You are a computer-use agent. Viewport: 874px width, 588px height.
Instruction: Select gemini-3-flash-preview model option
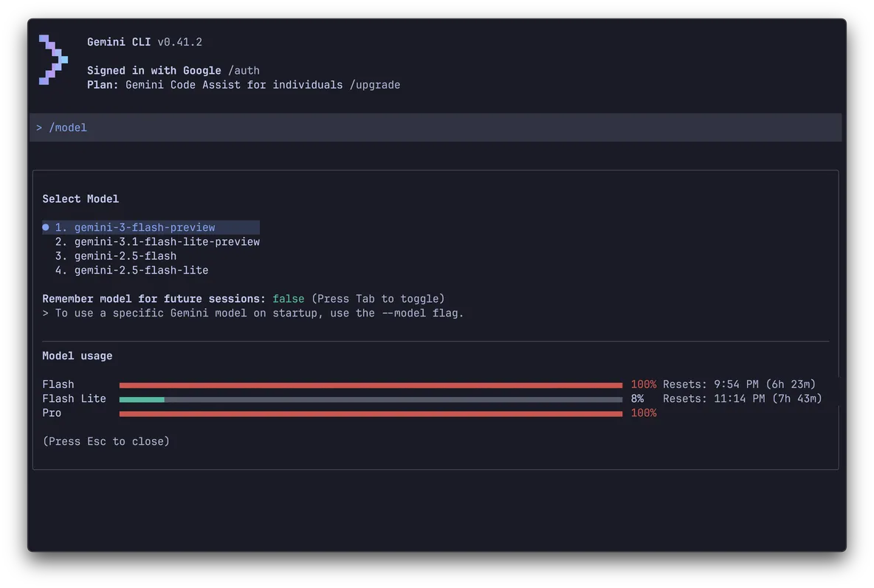coord(151,227)
